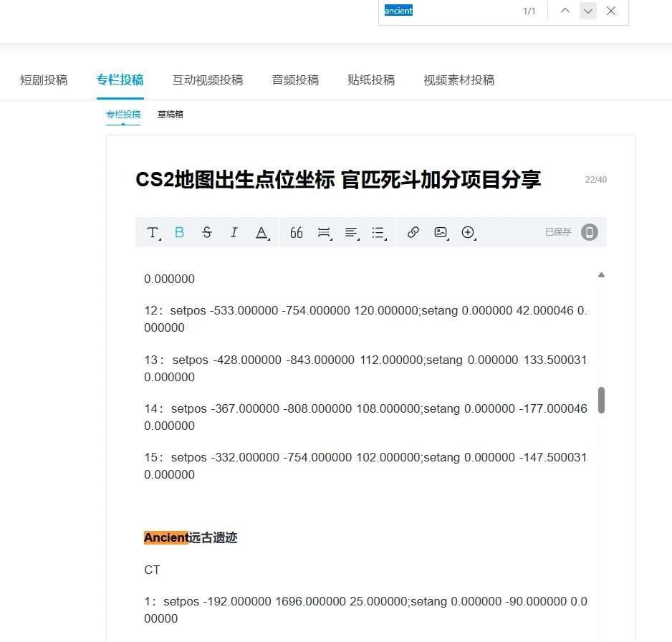
Task: Click line 1 setpos -192.000000 text
Action: 365,610
